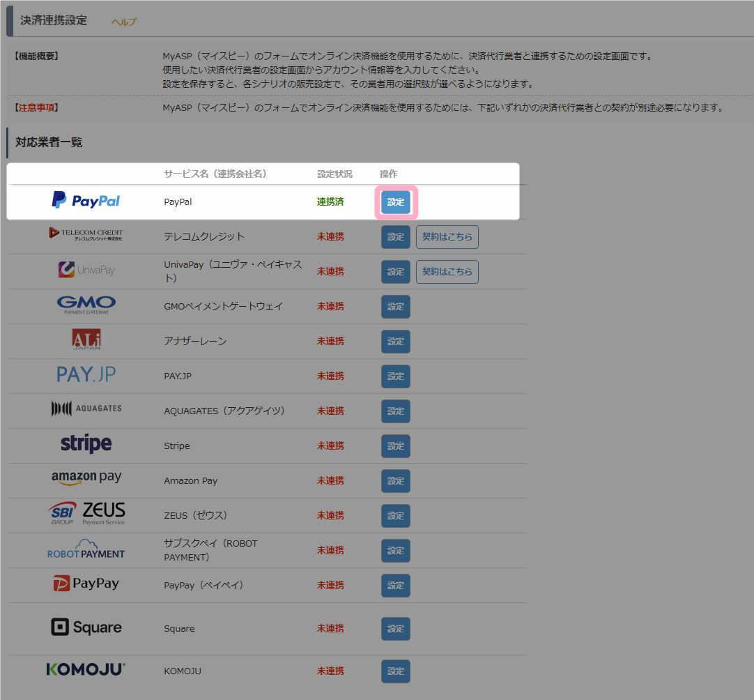The height and width of the screenshot is (700, 754).
Task: Click 設定 button in the Stripe row
Action: click(x=396, y=446)
